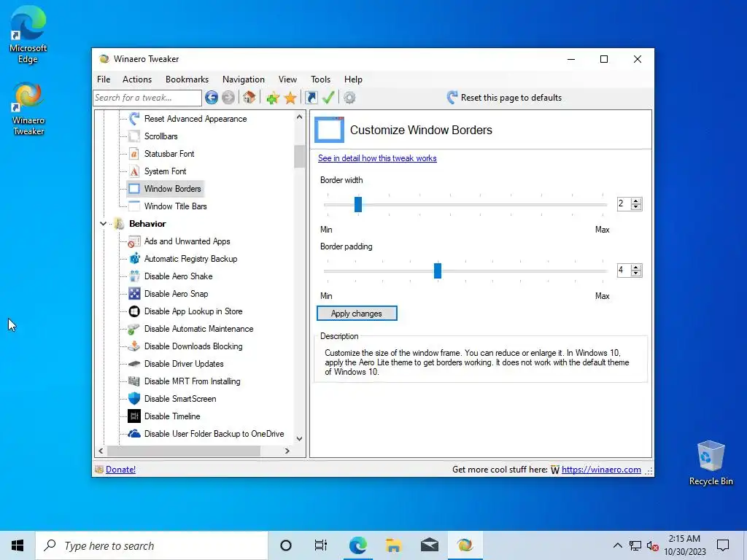The height and width of the screenshot is (560, 747).
Task: Click the green checkmark toolbar icon
Action: [x=328, y=98]
